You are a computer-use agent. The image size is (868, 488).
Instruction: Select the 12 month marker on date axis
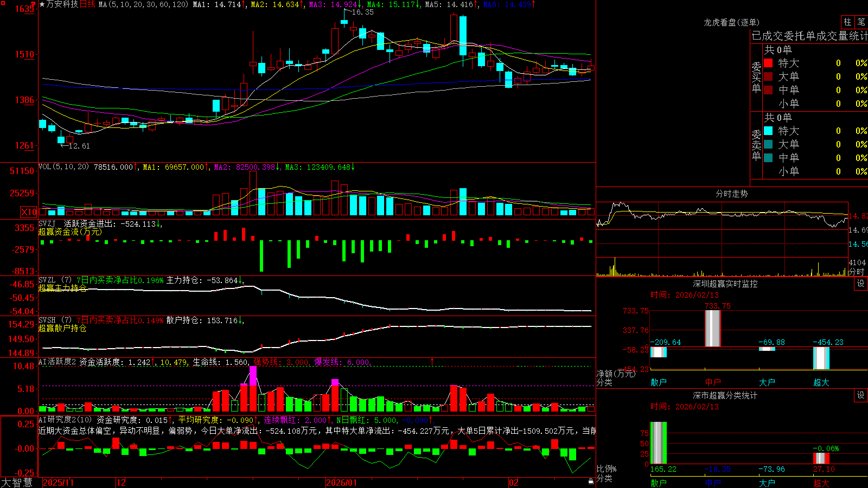click(x=122, y=483)
